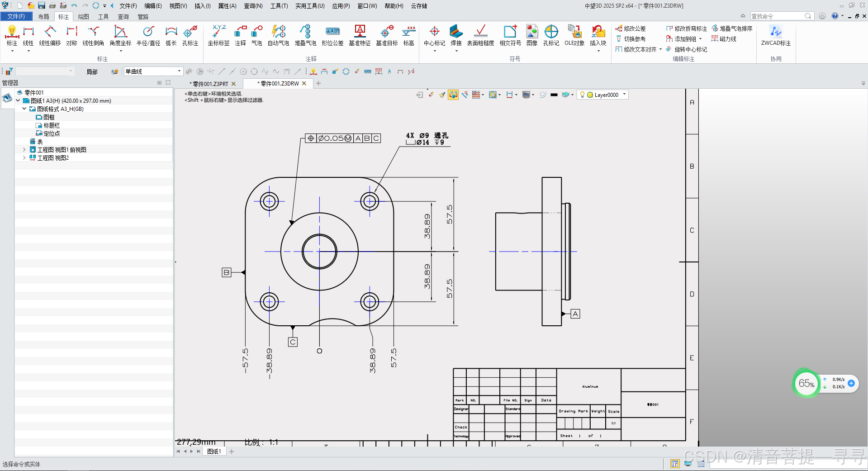Click 修改折弯标注 button

click(x=686, y=29)
